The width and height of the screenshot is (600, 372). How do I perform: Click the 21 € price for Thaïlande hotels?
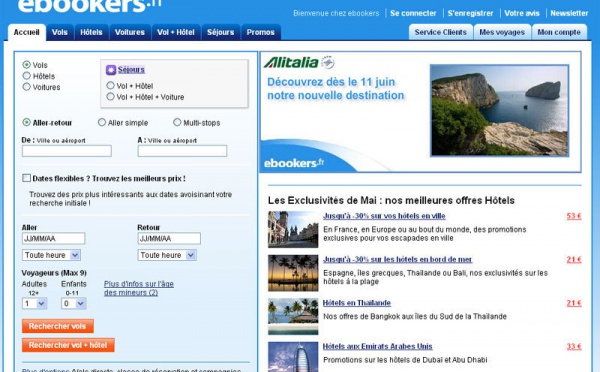point(574,303)
